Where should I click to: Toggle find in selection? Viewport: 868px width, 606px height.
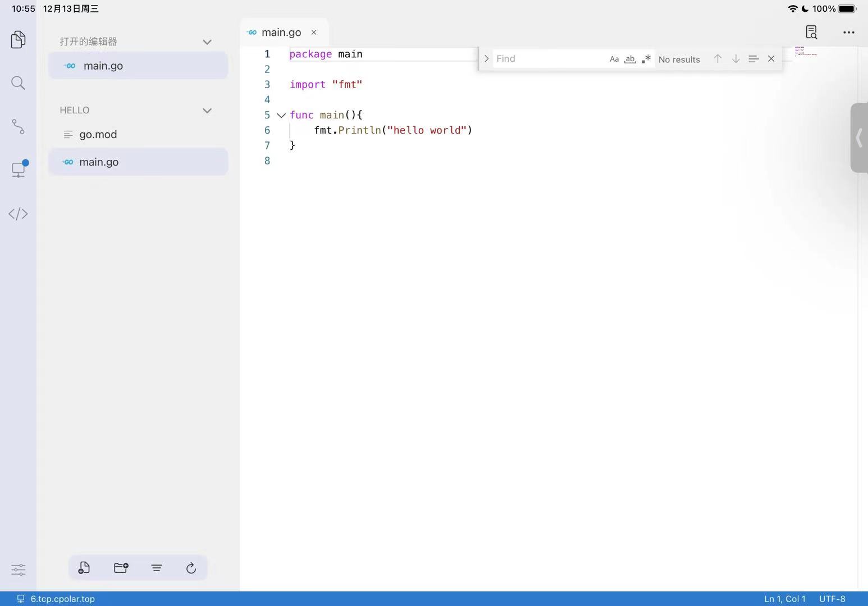(753, 58)
